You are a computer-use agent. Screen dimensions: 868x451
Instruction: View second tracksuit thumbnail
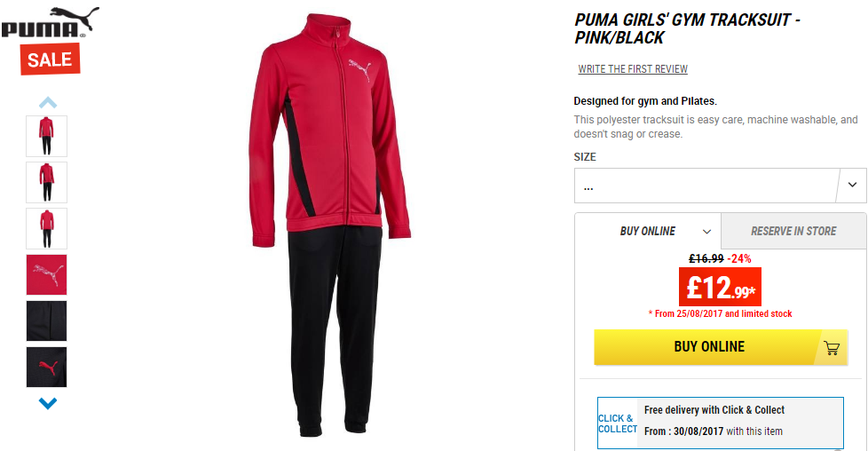point(46,182)
